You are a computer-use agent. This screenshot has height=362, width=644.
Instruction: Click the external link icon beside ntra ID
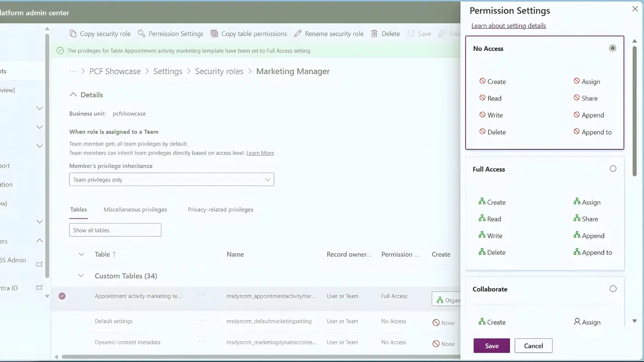pyautogui.click(x=40, y=288)
